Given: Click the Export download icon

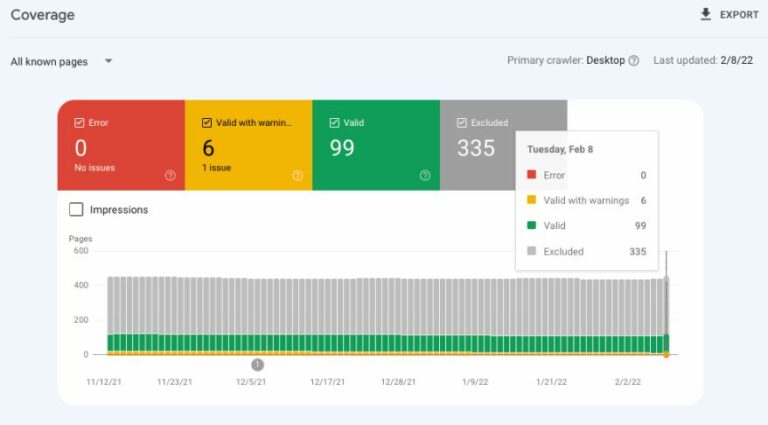Looking at the screenshot, I should (705, 14).
